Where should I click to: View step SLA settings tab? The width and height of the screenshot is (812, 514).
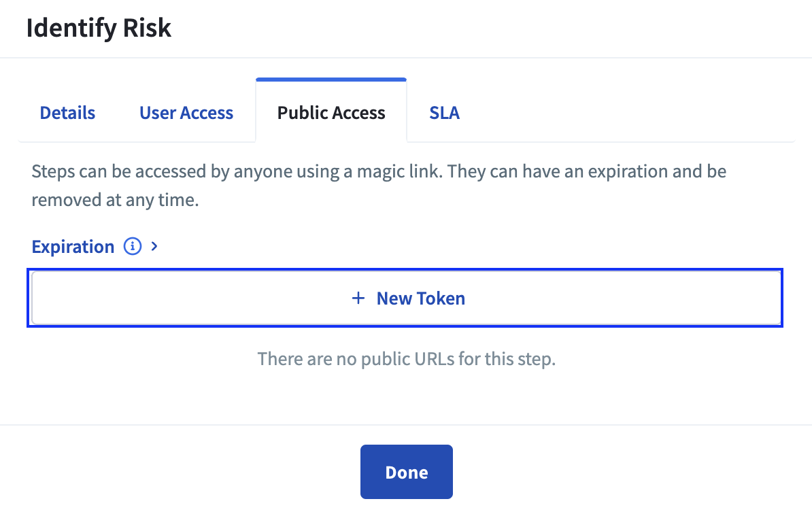click(x=444, y=113)
